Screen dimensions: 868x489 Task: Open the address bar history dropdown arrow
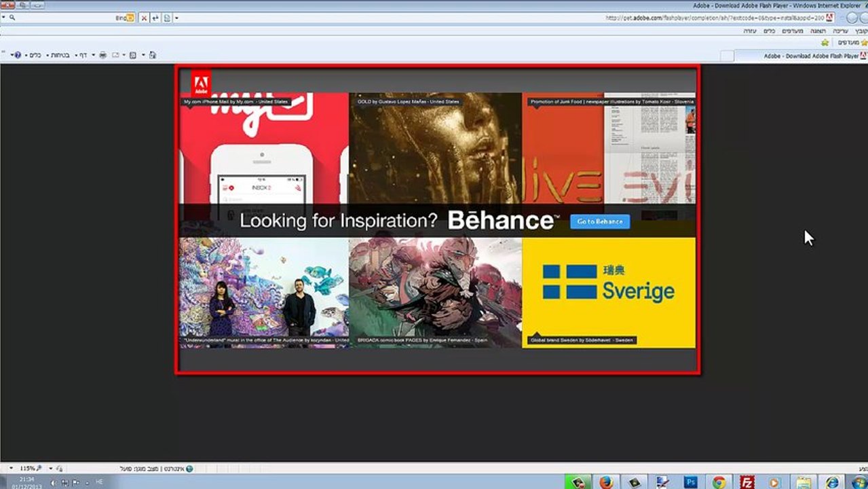point(176,18)
